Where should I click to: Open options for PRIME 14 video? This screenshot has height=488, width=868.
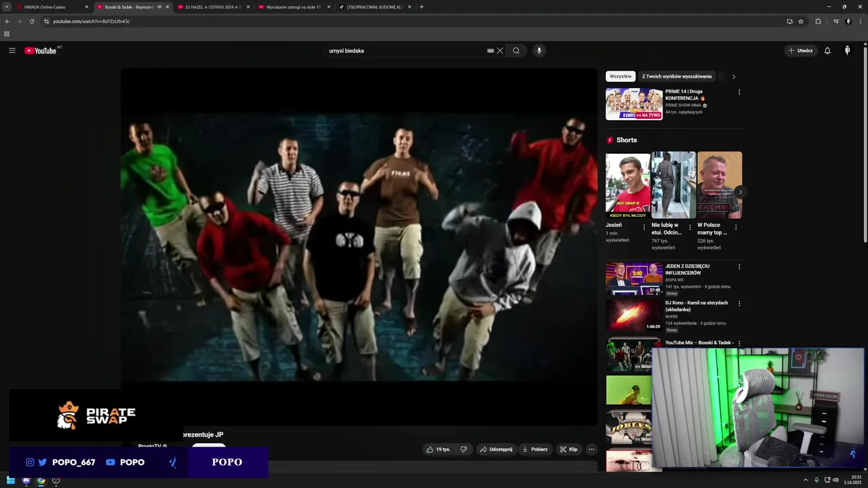pyautogui.click(x=739, y=92)
